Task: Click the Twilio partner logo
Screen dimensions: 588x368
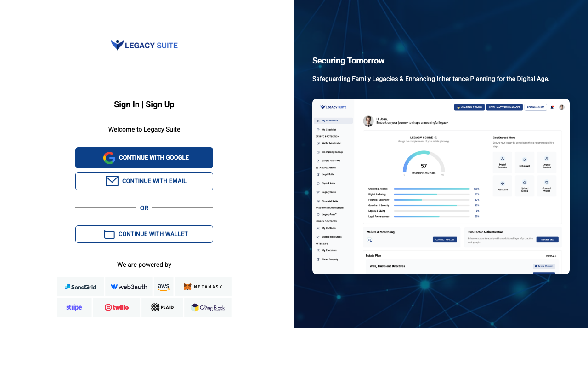Action: pyautogui.click(x=117, y=307)
